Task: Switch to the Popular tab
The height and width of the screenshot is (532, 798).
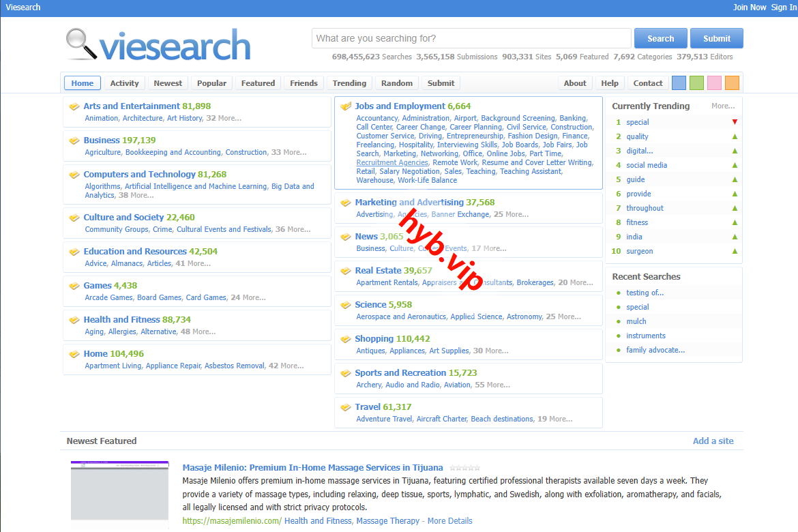Action: point(211,83)
